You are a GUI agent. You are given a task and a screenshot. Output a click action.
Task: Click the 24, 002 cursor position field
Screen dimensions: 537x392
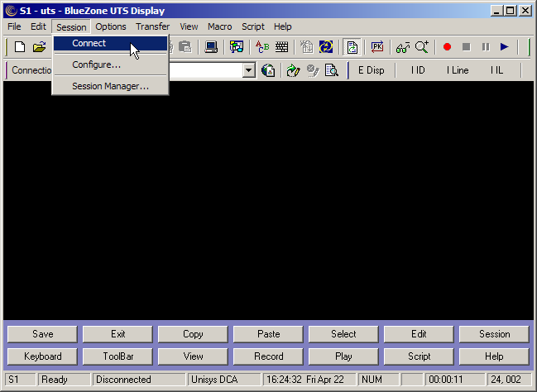(x=509, y=380)
